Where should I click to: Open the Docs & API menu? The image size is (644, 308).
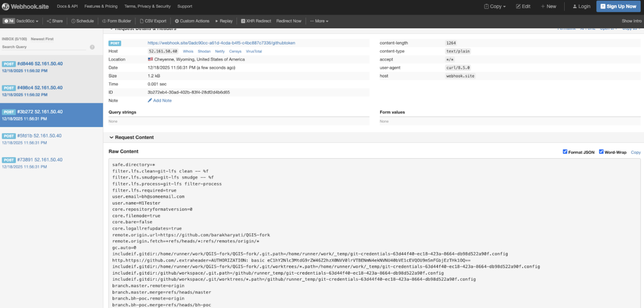(67, 6)
